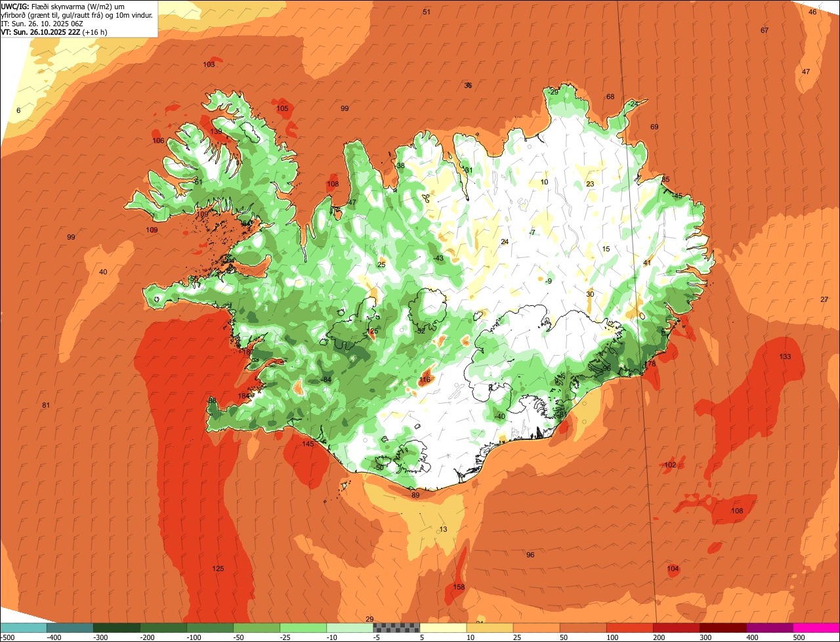
Task: Click the map value '116'
Action: pos(425,379)
